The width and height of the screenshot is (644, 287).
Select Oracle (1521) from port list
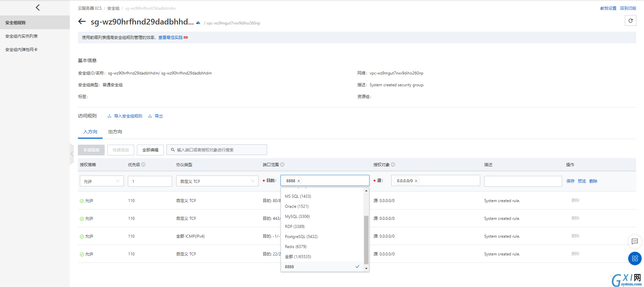point(322,206)
